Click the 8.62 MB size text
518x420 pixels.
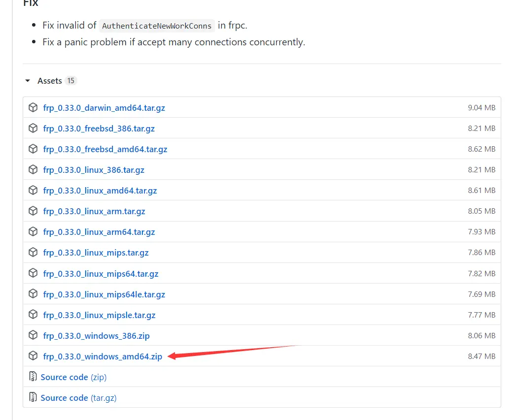coord(482,149)
